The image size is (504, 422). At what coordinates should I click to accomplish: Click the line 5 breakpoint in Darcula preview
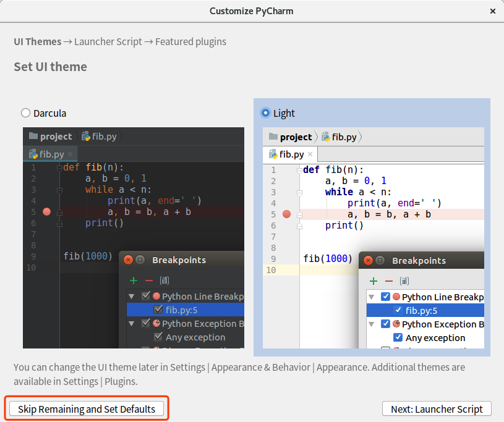[x=46, y=212]
